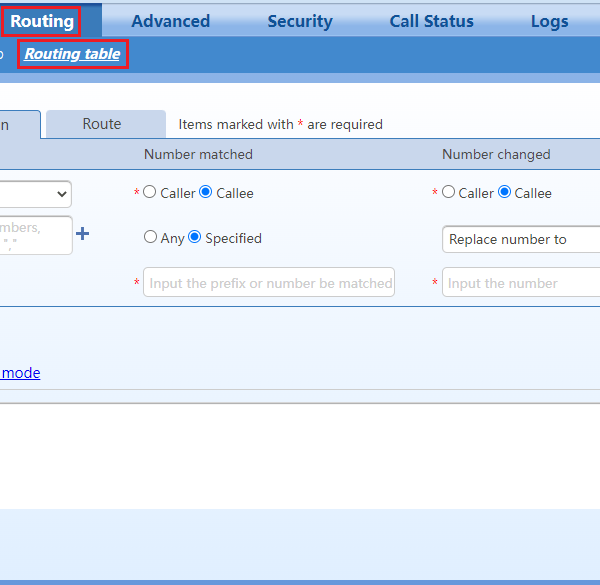Click the numbers text box beside plus icon
This screenshot has height=585, width=600.
35,235
